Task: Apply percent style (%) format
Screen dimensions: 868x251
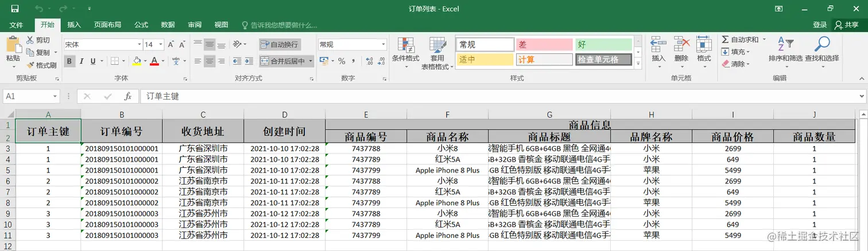Action: tap(342, 61)
